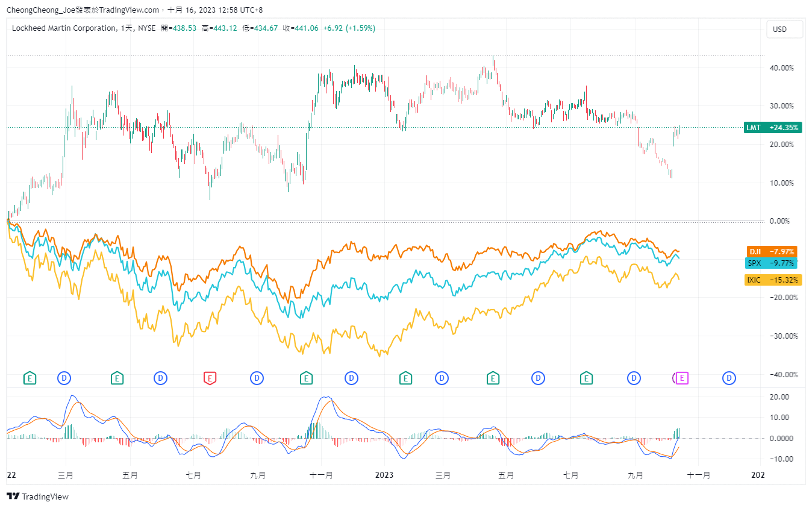
Task: Click the 20.00 level on MACD scale
Action: 781,397
